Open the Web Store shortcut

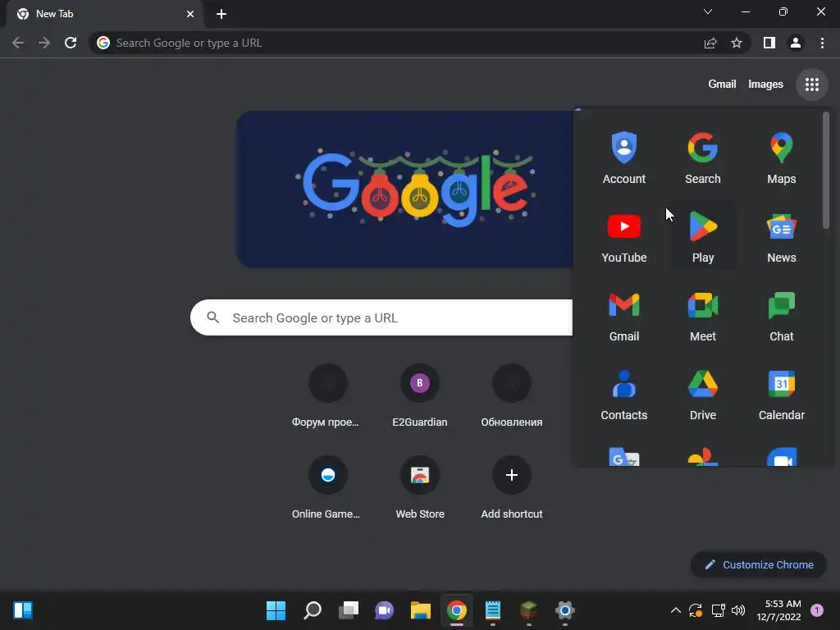click(419, 489)
